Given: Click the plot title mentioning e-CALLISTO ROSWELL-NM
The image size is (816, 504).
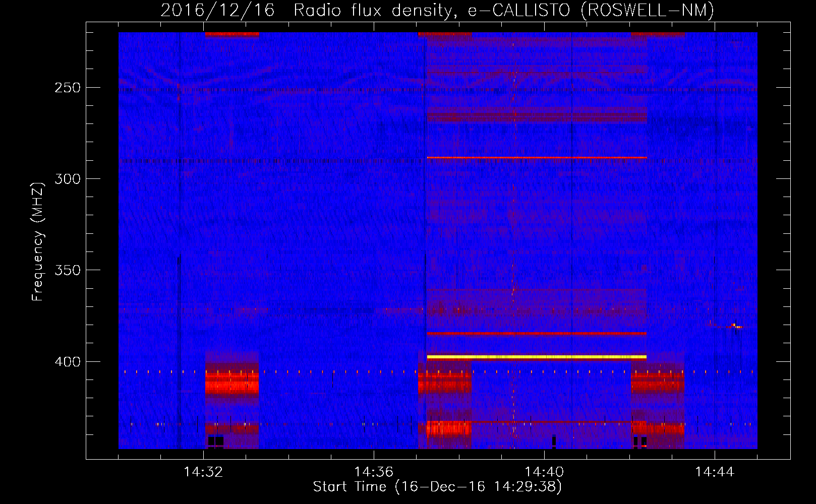Looking at the screenshot, I should [x=437, y=10].
